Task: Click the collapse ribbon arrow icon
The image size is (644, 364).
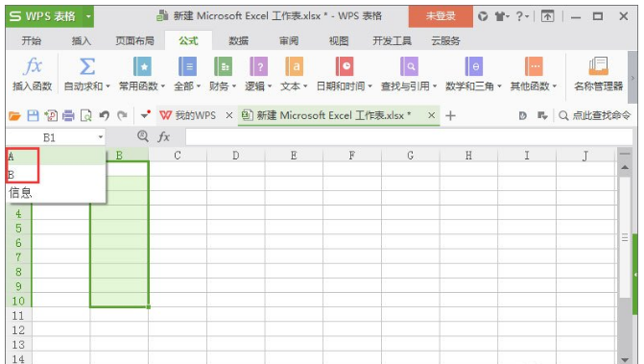Action: click(547, 16)
